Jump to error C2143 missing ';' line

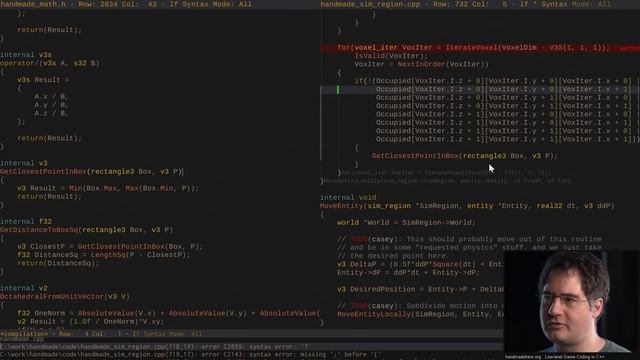(x=191, y=355)
